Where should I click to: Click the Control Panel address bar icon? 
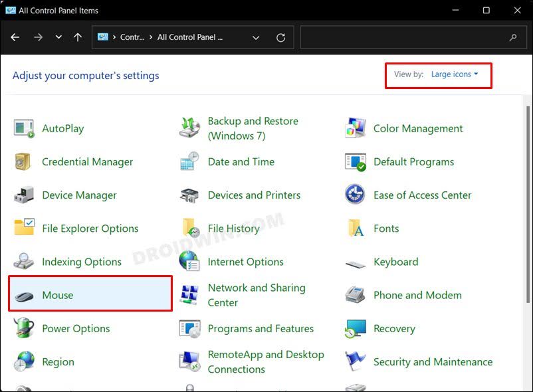[x=102, y=37]
